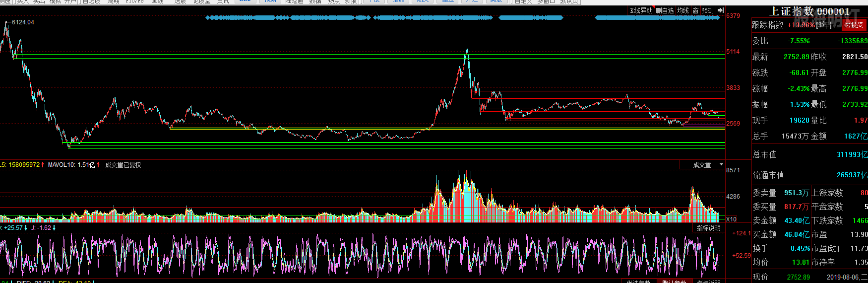Viewport: 868px width, 283px height.
Task: Open the K线异动 tab
Action: 641,10
